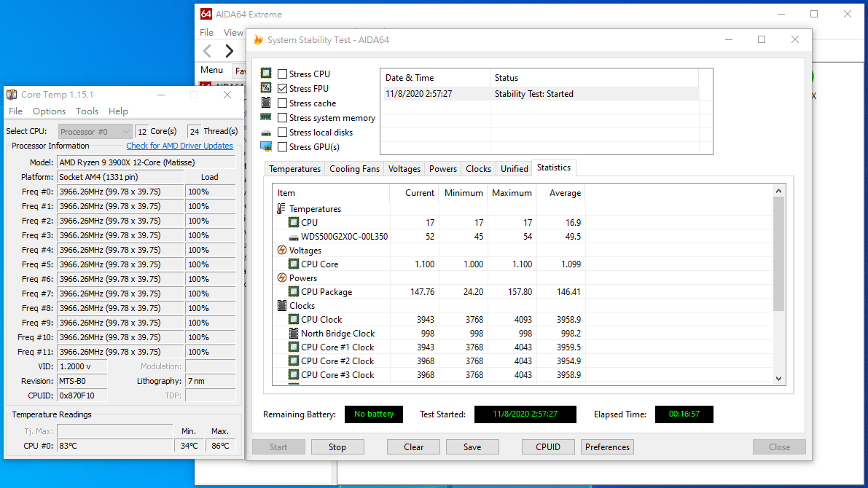Select the Stability Test: Started log entry
868x488 pixels.
point(542,94)
